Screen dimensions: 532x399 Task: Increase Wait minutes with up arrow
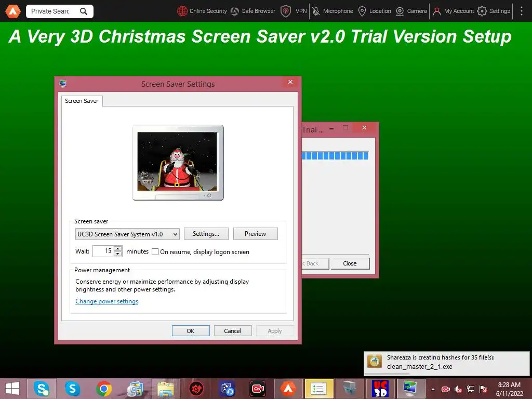(118, 249)
